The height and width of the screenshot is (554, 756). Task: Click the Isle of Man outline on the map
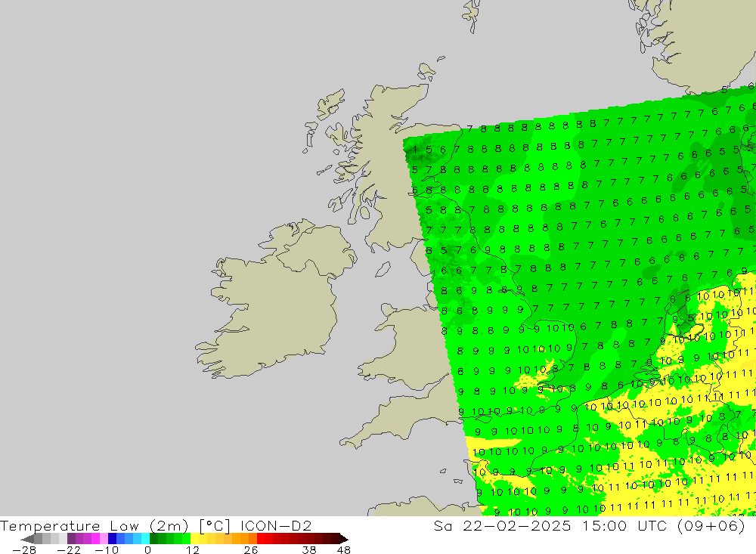[x=383, y=270]
